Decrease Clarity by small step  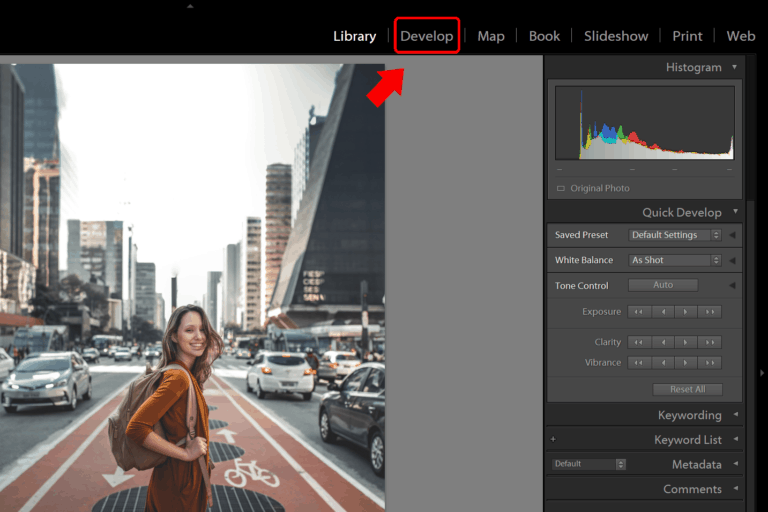pyautogui.click(x=663, y=342)
